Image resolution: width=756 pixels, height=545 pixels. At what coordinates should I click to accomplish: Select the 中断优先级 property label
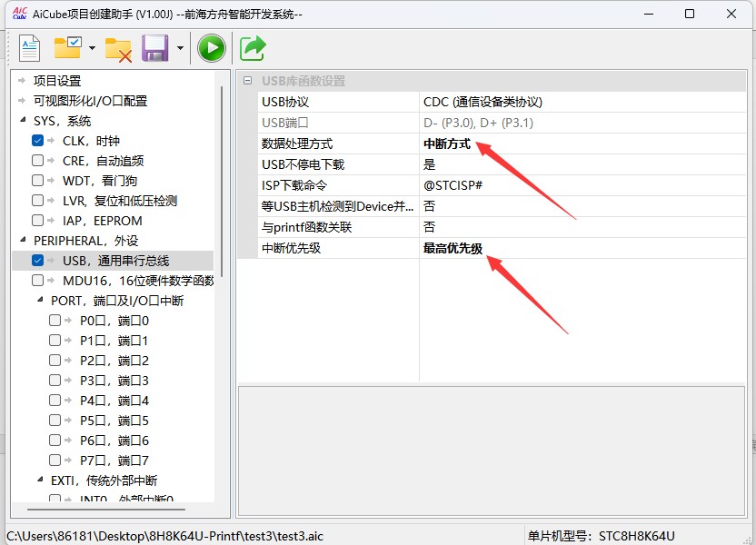pyautogui.click(x=291, y=248)
